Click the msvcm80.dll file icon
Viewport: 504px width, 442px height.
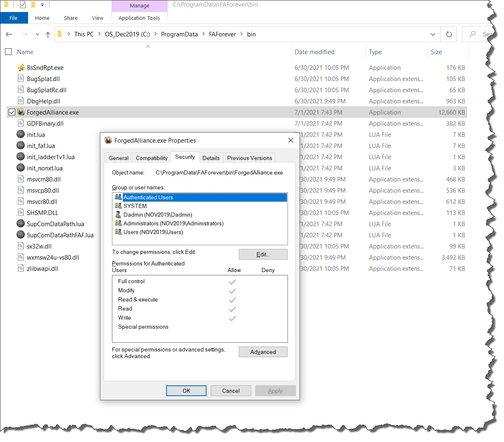click(21, 179)
